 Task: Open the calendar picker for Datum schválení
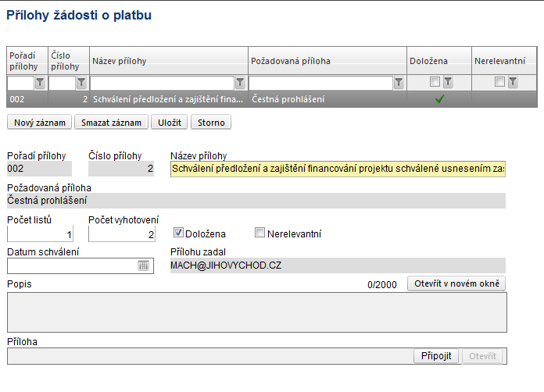pyautogui.click(x=143, y=265)
